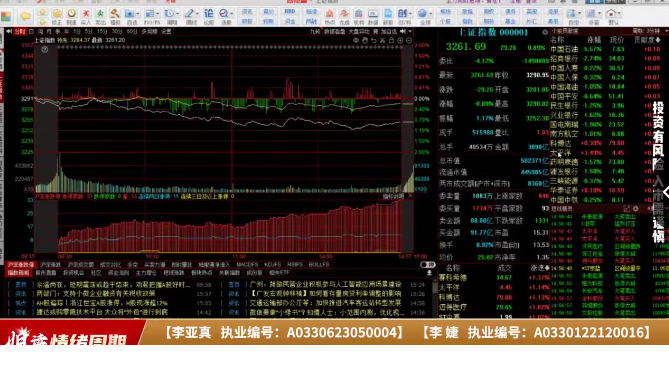Select 中国石油 row in contribution list

606,49
